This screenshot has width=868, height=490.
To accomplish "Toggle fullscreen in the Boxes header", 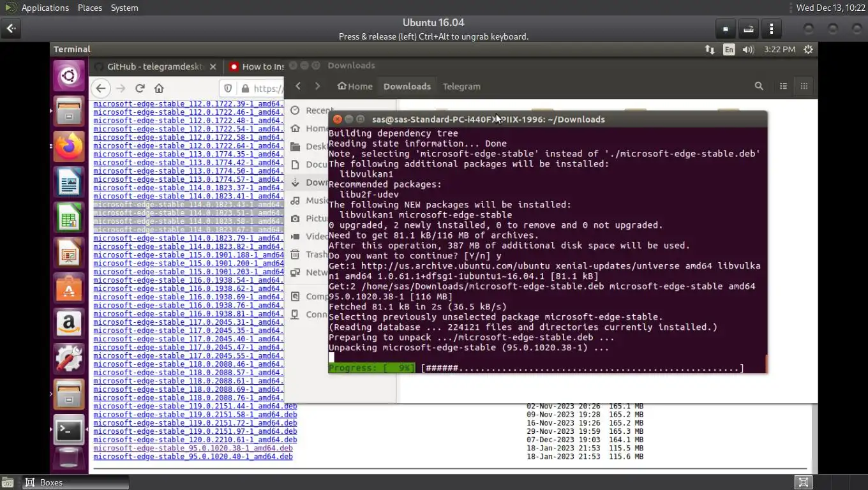I will (726, 29).
